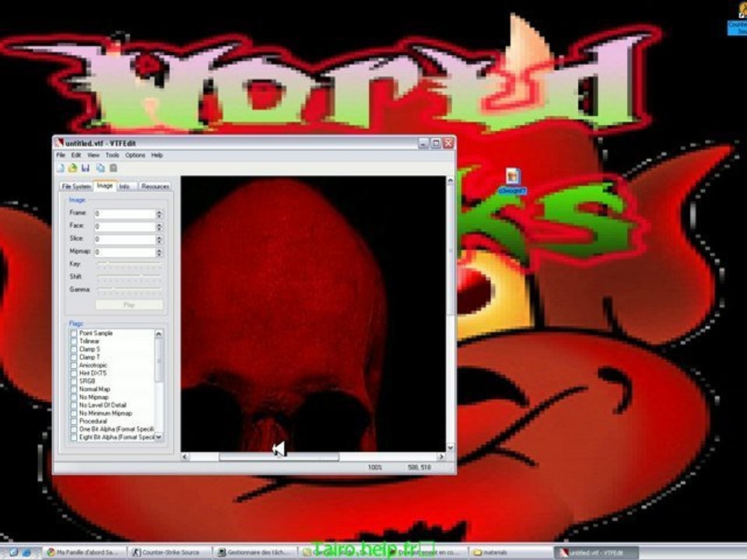
Task: Open the Help menu
Action: click(157, 156)
